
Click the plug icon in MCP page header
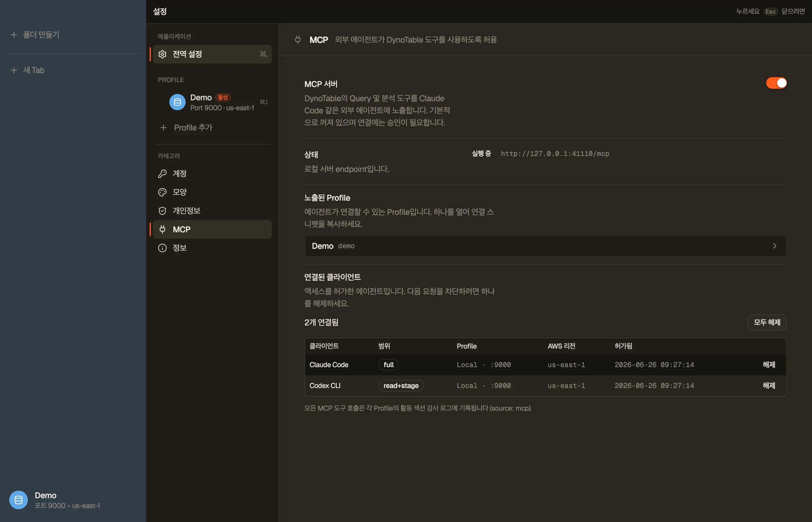[x=298, y=40]
